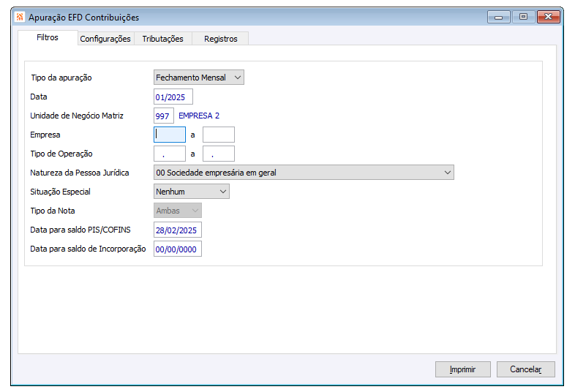Click the starting Tipo de Operação field

pyautogui.click(x=170, y=154)
